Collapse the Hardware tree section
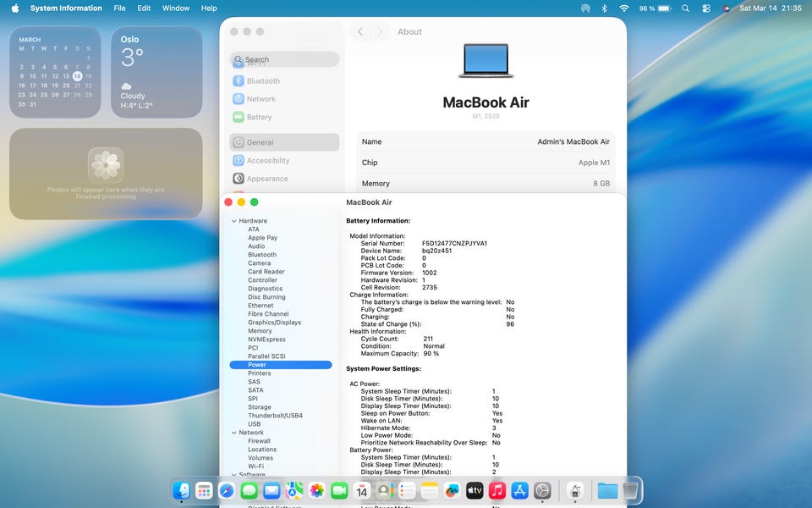812x508 pixels. click(234, 221)
